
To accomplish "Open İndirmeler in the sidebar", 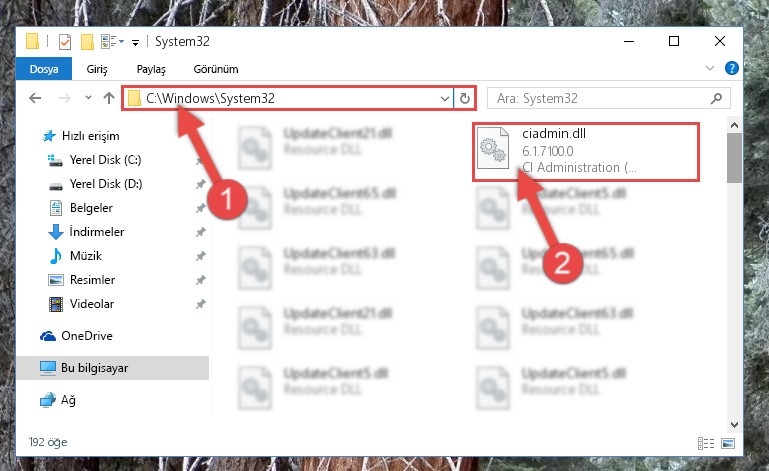I will point(97,232).
